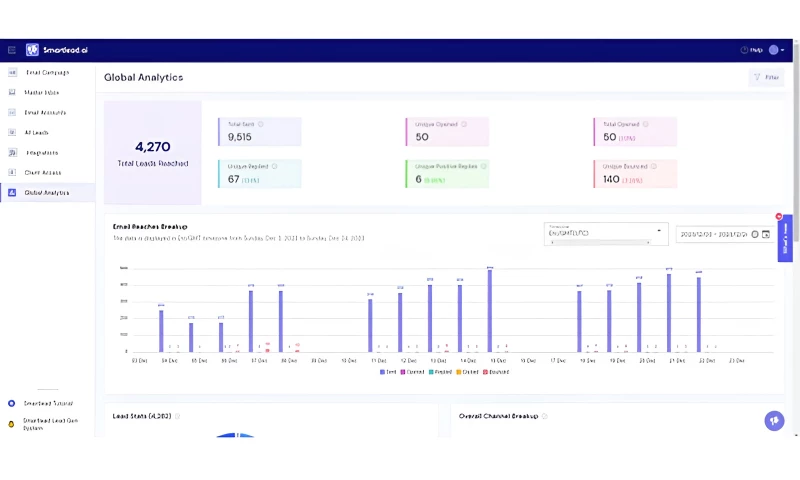Open the hamburger menu in top bar
The image size is (800, 480).
tap(12, 50)
